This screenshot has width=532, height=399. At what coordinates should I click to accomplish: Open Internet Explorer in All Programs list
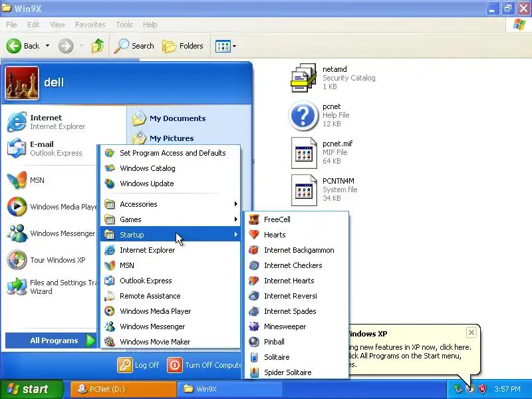[170, 250]
